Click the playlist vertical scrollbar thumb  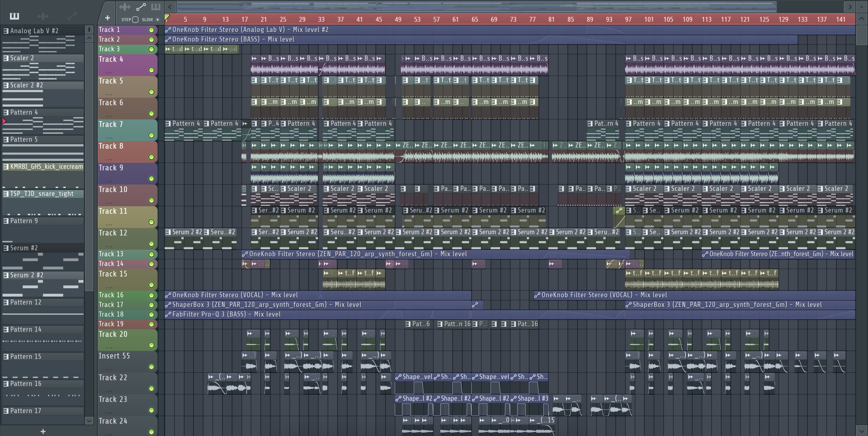[x=862, y=35]
